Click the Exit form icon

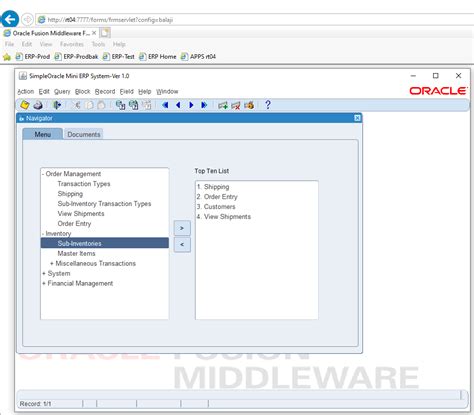57,105
